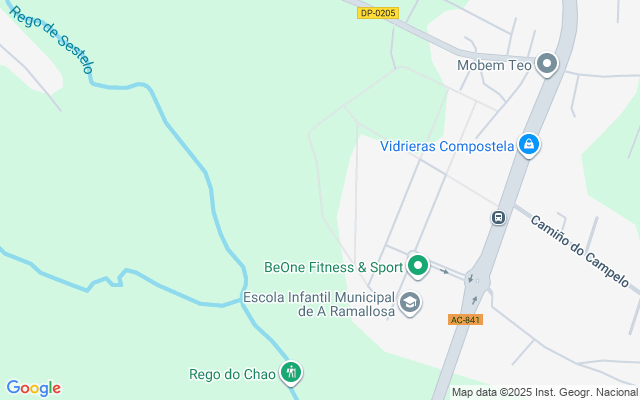Click the BeOne Fitness & Sport green pin

pyautogui.click(x=418, y=266)
